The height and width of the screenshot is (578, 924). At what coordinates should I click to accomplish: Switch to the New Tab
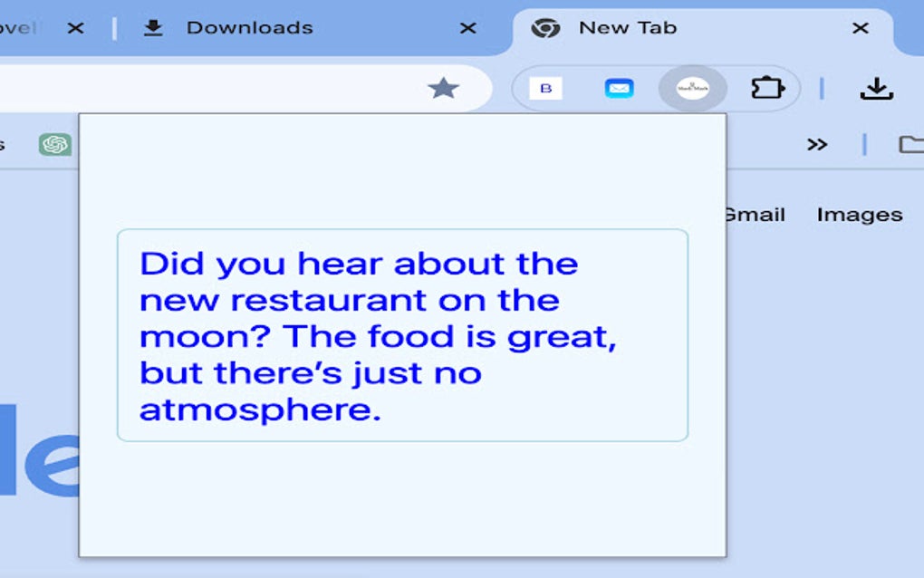point(629,28)
